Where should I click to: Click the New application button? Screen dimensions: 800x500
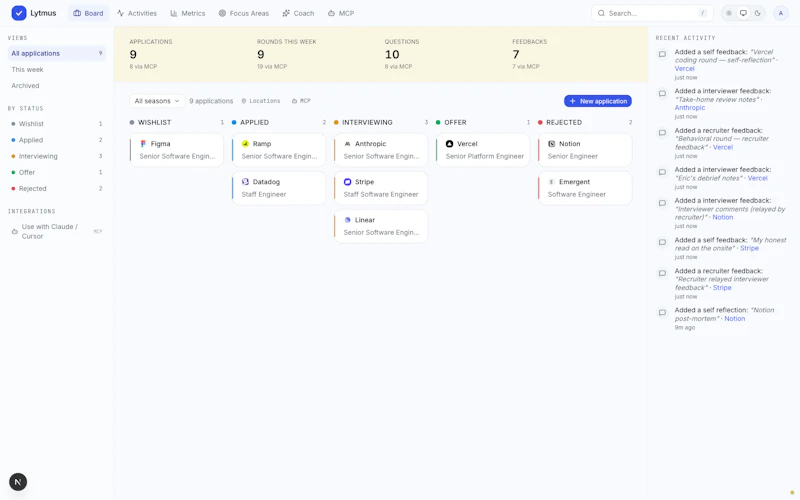[x=597, y=101]
